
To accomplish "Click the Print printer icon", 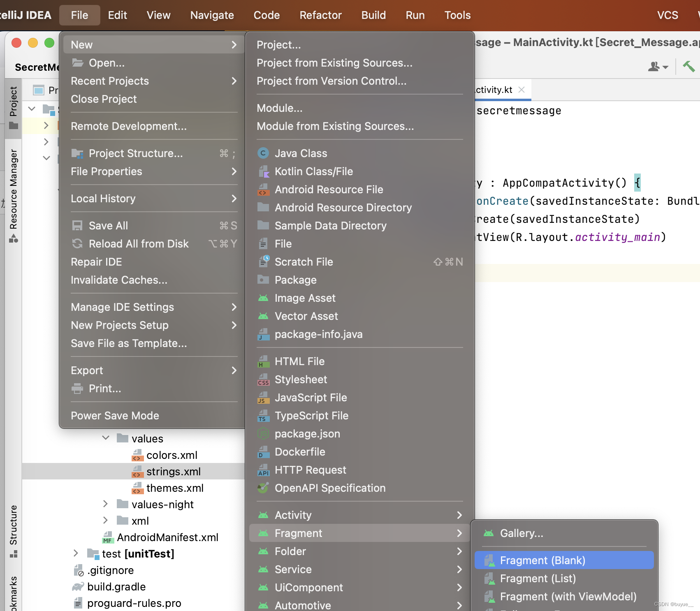I will click(77, 389).
